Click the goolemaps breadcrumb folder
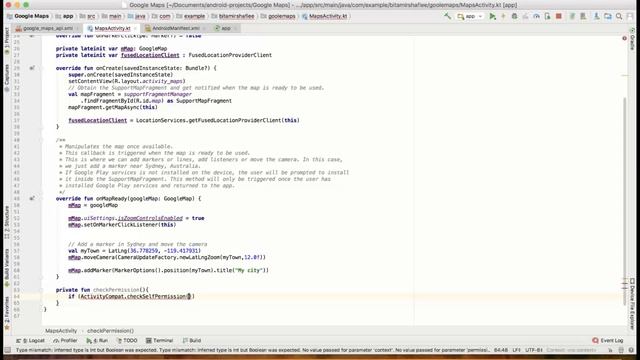 point(278,16)
